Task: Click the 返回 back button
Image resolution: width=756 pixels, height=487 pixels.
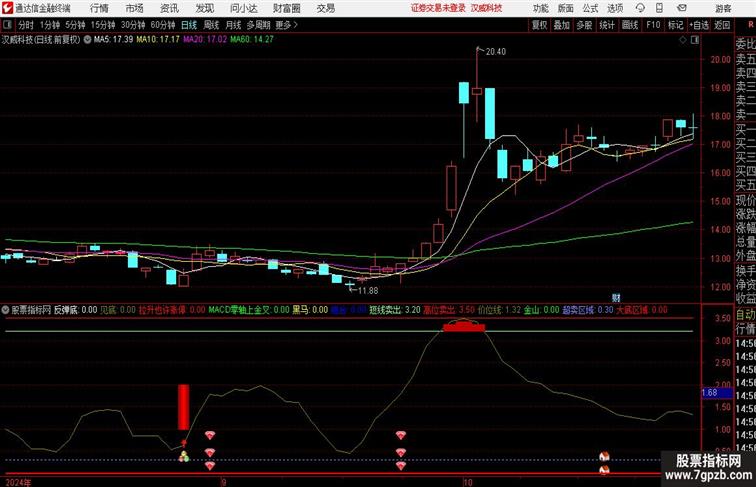Action: click(722, 25)
